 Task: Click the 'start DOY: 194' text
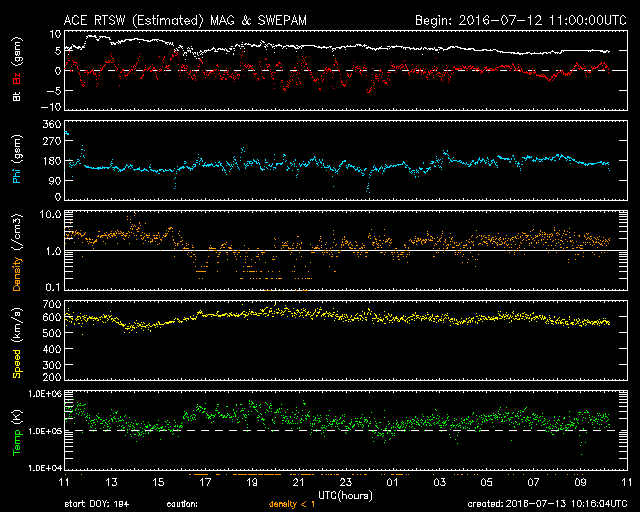[96, 503]
